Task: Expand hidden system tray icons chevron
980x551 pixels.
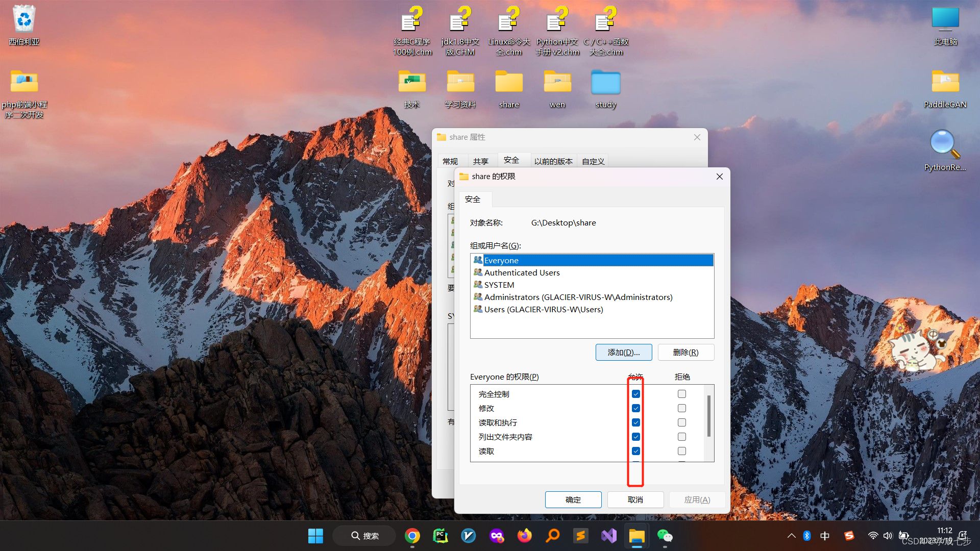Action: point(791,536)
